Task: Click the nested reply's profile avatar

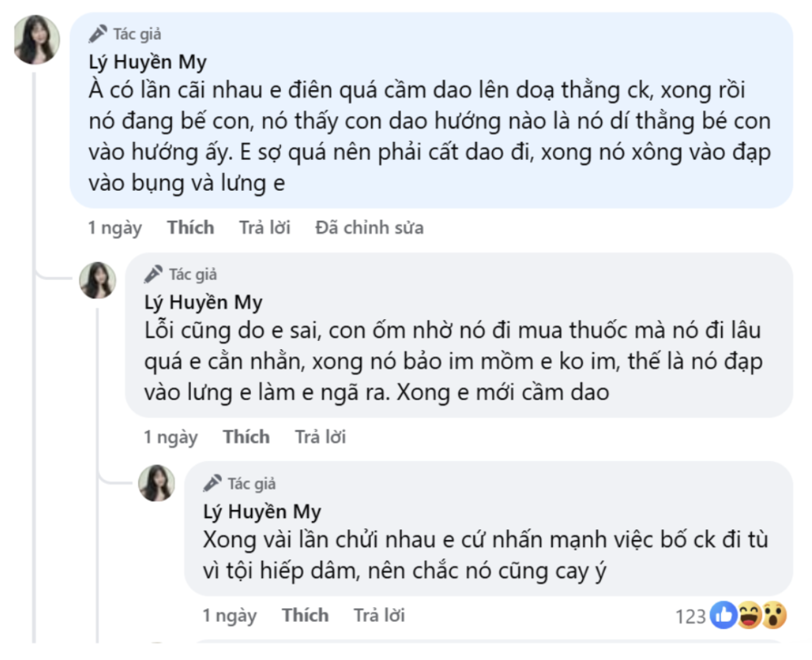Action: click(x=156, y=483)
